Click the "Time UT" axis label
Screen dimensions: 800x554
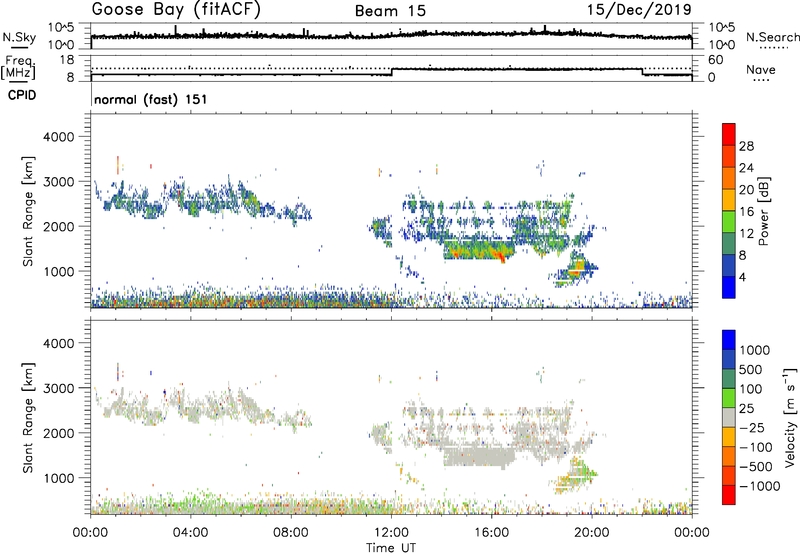click(391, 548)
